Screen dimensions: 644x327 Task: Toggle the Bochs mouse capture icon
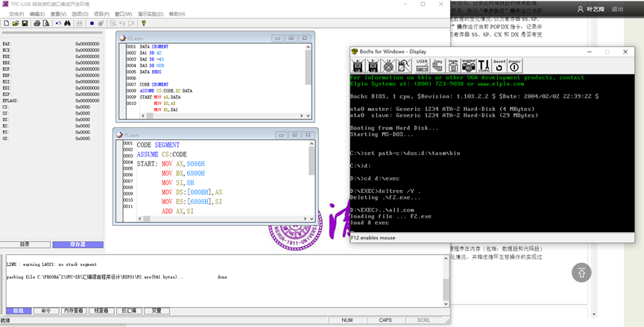404,66
